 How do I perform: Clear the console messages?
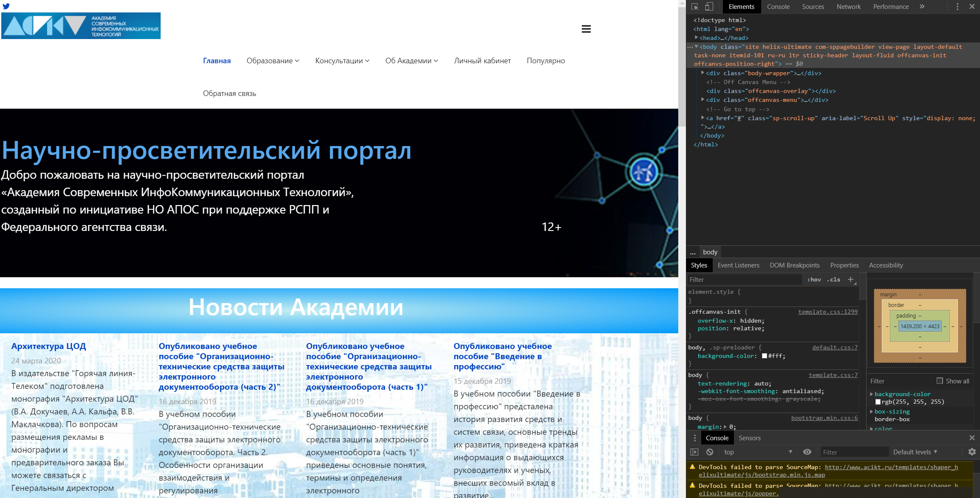(710, 452)
